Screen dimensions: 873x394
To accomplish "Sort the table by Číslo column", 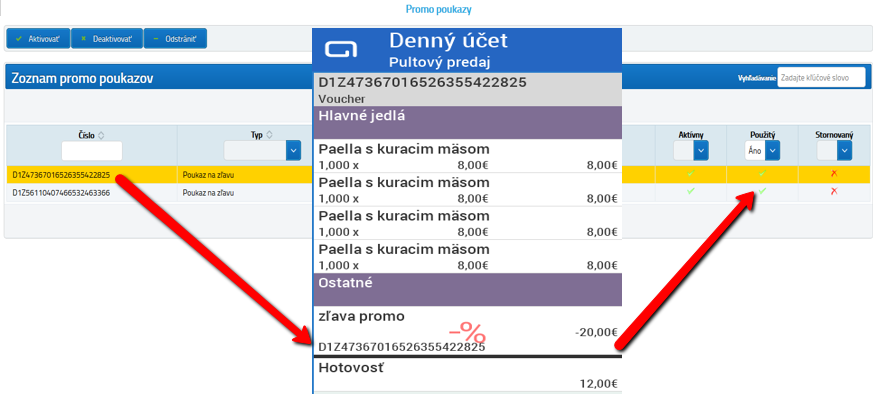I will pos(101,135).
